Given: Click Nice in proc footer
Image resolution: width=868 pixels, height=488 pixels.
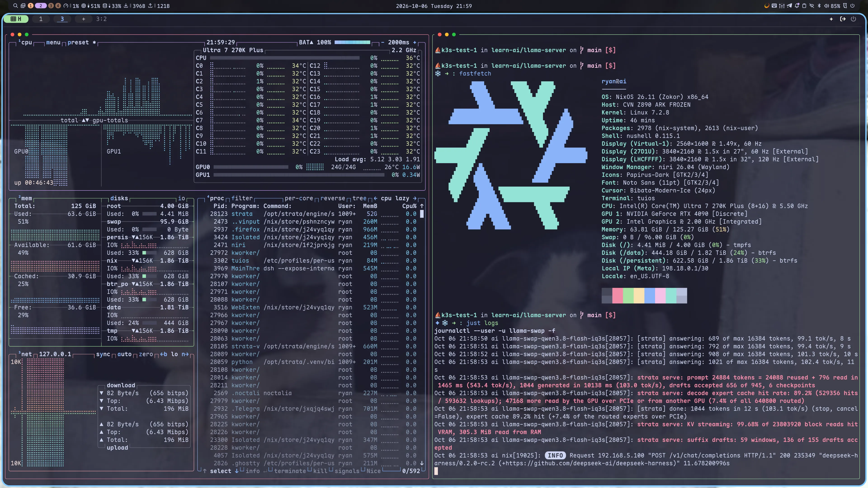Looking at the screenshot, I should coord(373,471).
